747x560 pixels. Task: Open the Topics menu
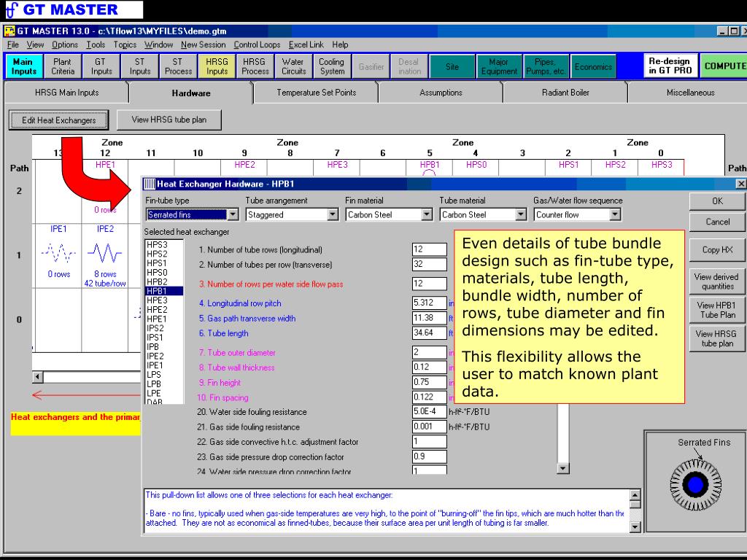coord(125,44)
